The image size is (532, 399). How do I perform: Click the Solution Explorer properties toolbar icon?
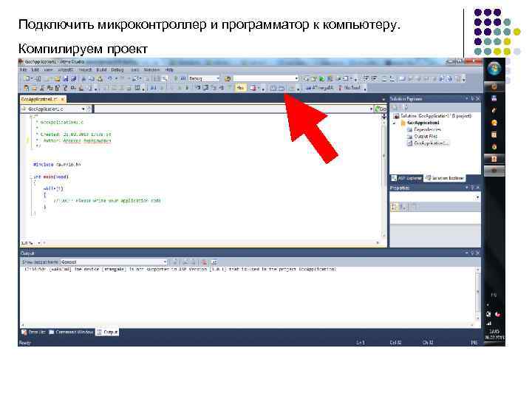point(395,108)
